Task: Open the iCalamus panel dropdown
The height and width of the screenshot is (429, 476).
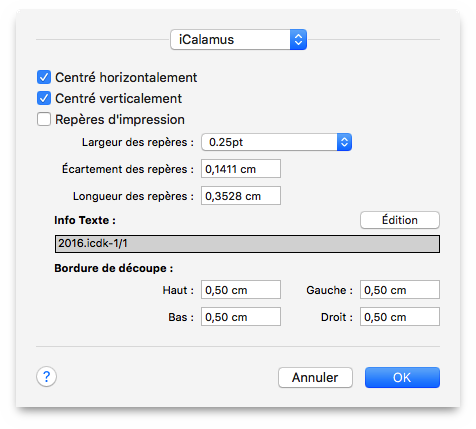Action: pos(238,40)
